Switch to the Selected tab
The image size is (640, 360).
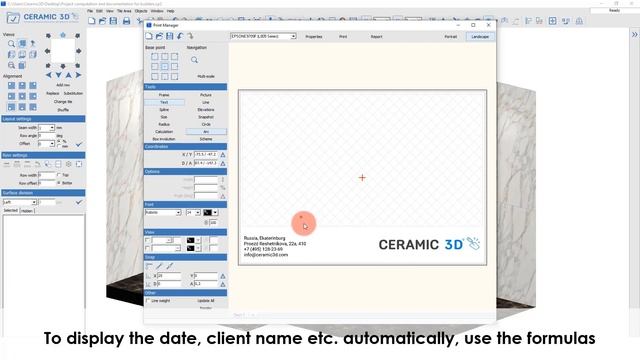click(x=11, y=211)
